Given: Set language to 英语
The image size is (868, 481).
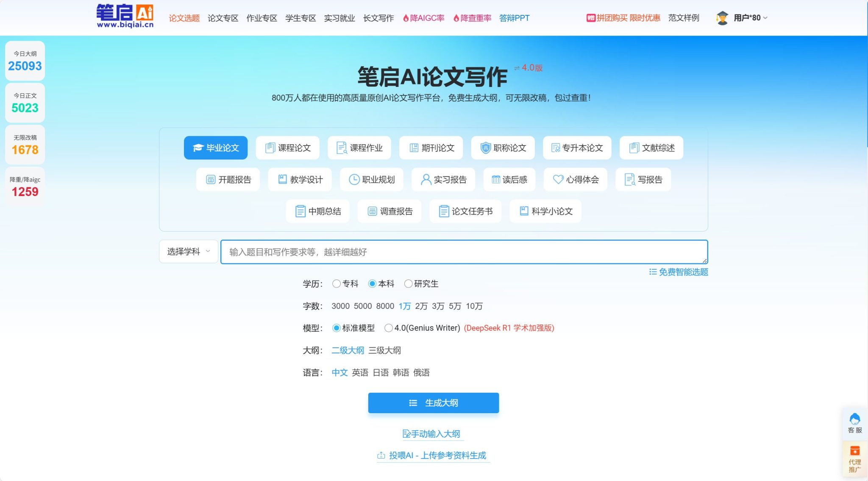Looking at the screenshot, I should [x=360, y=372].
